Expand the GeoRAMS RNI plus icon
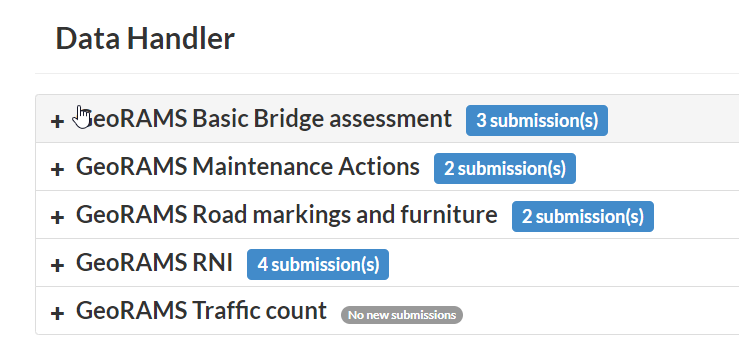The width and height of the screenshot is (739, 362). coord(57,265)
